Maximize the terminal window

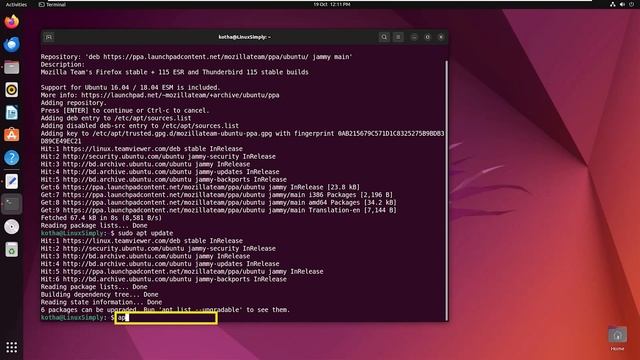click(427, 37)
